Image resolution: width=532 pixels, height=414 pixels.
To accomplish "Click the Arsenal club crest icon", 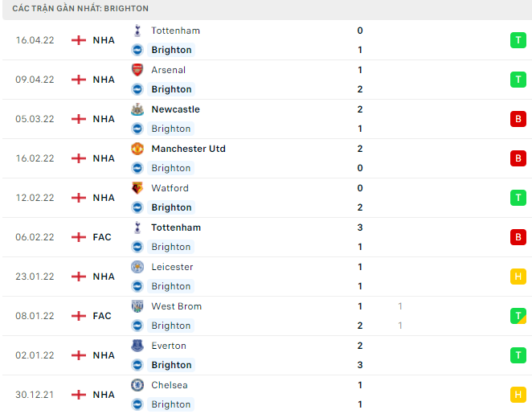I will click(137, 70).
